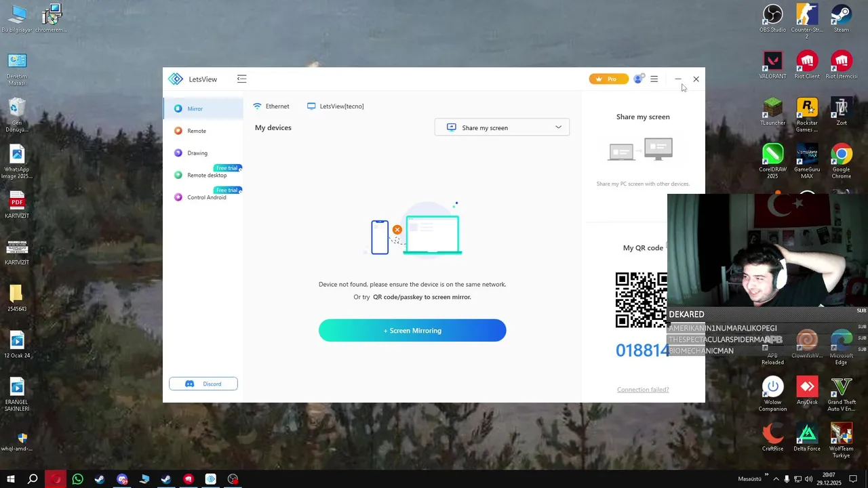The width and height of the screenshot is (868, 488).
Task: Open WhatsApp from the taskbar
Action: pos(77,479)
